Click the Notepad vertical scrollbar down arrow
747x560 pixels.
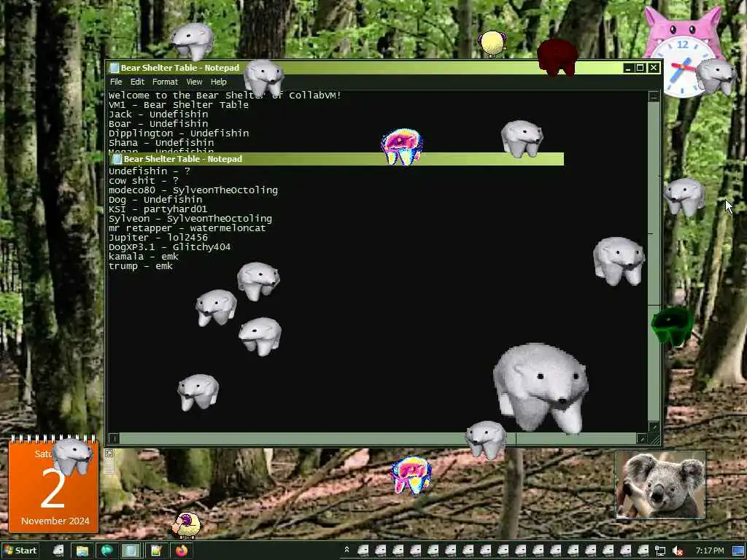654,427
